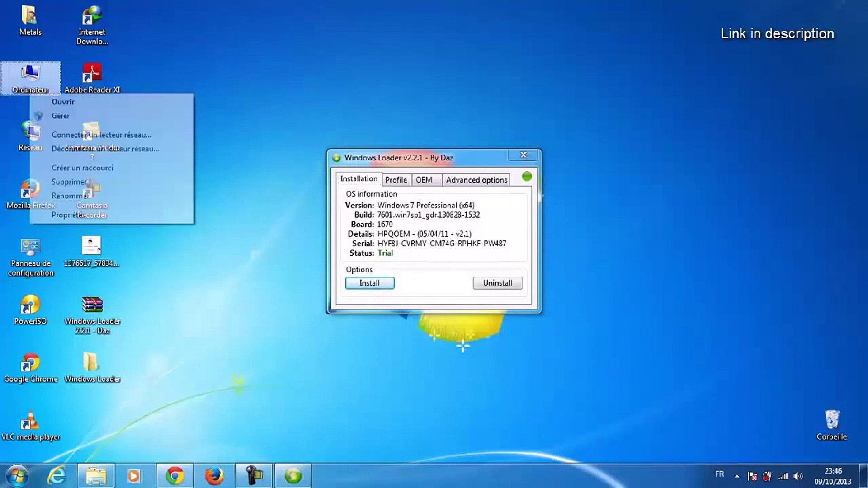Click the network icon in the system tray

coord(783,475)
